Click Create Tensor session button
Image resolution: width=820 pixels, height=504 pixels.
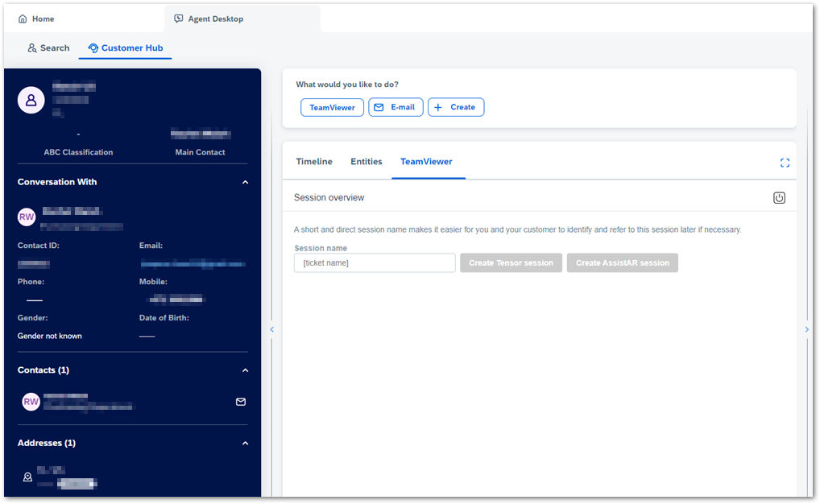(x=511, y=263)
